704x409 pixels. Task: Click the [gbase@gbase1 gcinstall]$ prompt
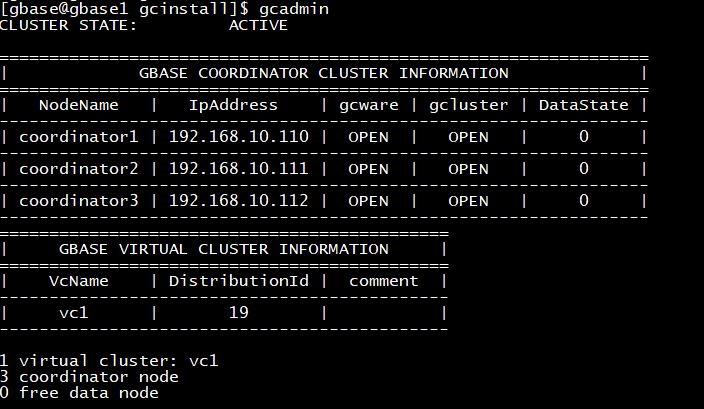coord(124,9)
